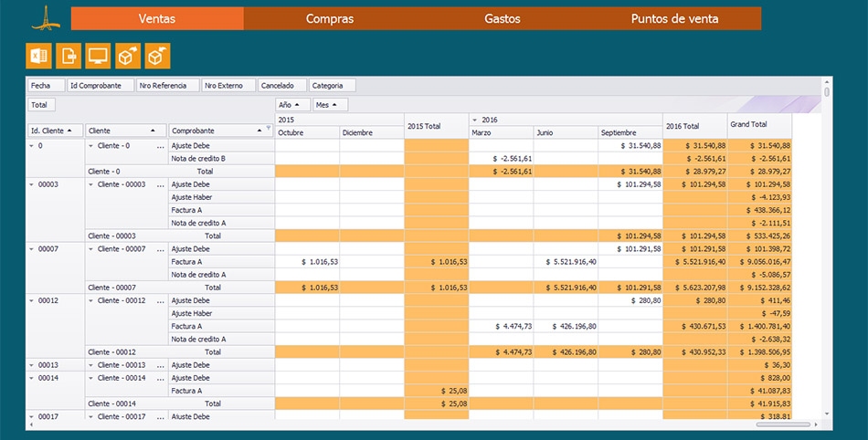Click the Mes field header button

(x=326, y=105)
